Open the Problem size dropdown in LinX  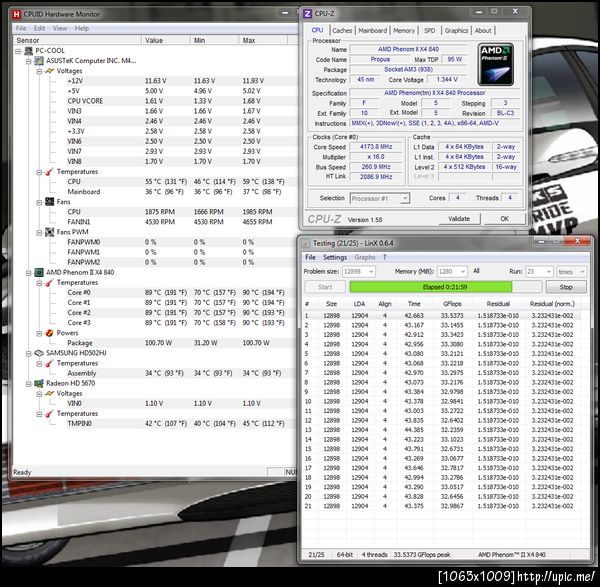click(370, 272)
